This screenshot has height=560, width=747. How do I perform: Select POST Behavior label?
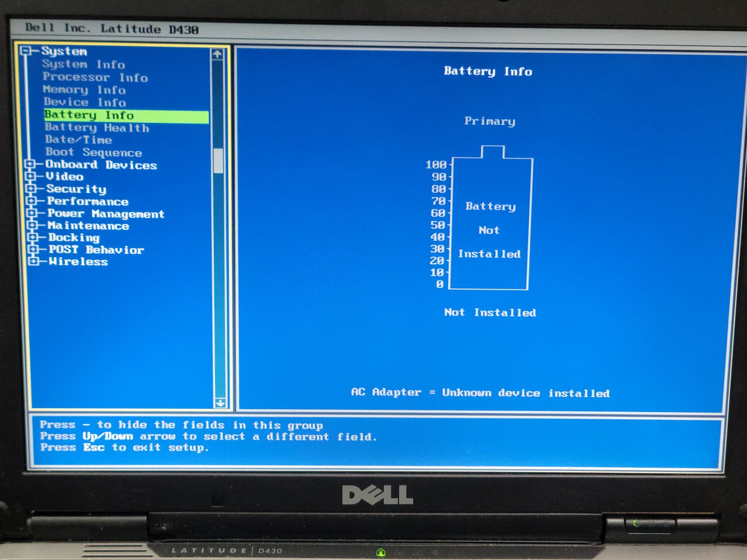pos(96,250)
